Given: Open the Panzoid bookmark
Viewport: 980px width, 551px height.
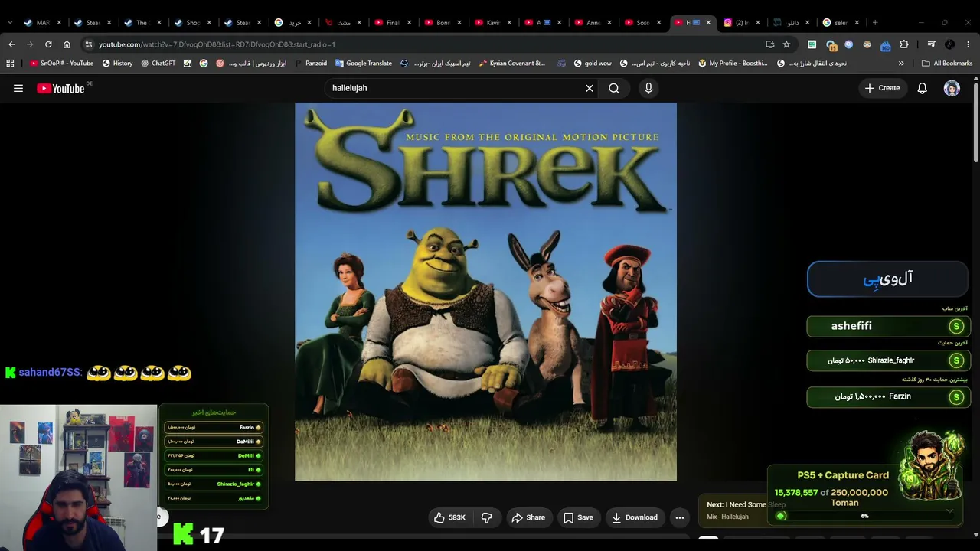Looking at the screenshot, I should click(x=309, y=64).
